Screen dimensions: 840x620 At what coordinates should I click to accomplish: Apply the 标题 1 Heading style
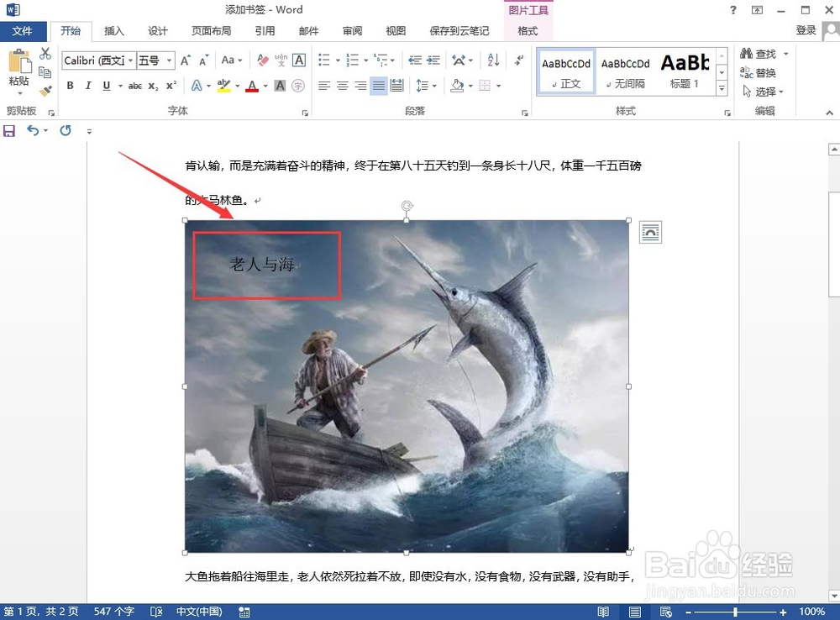(x=685, y=71)
